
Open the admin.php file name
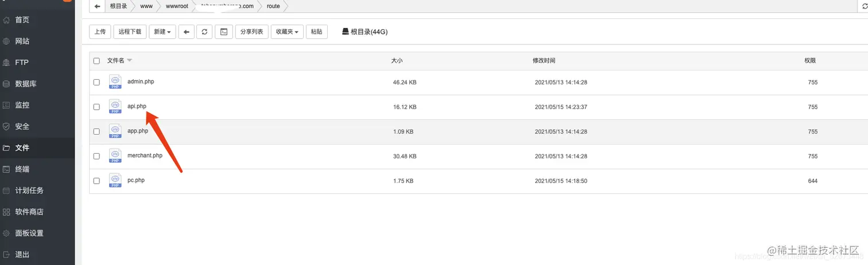[x=141, y=81]
